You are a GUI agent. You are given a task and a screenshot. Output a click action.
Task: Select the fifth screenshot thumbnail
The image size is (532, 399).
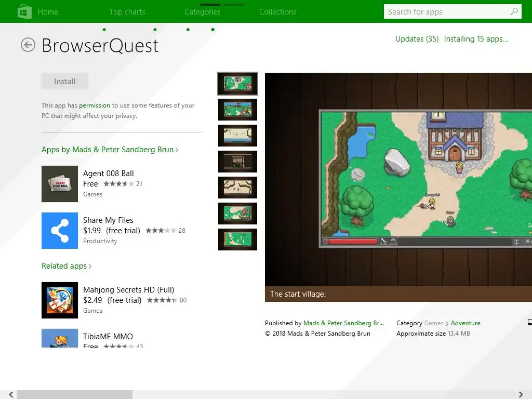(x=237, y=187)
